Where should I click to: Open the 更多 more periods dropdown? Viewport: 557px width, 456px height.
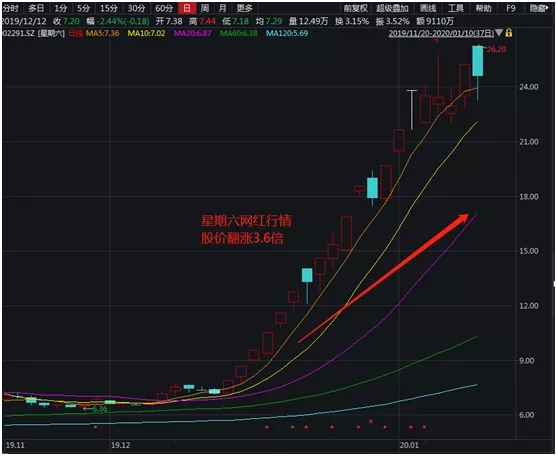click(x=244, y=8)
